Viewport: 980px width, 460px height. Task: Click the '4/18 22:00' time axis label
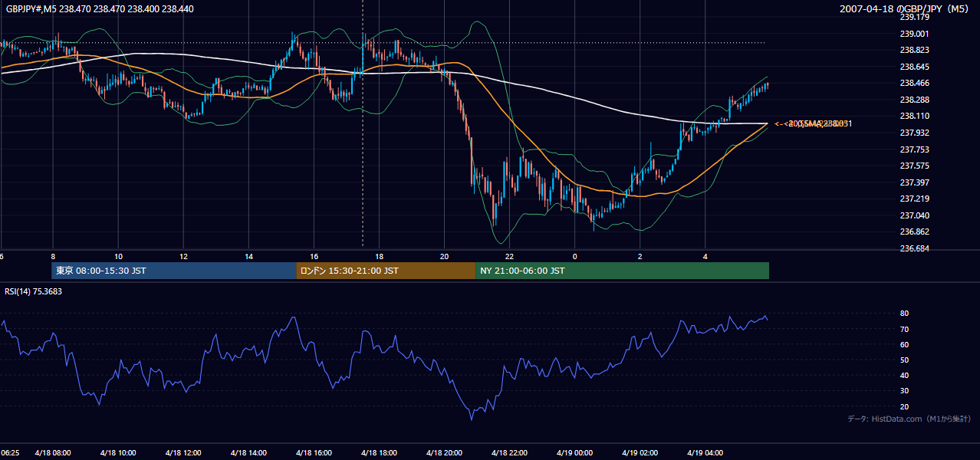(510, 453)
